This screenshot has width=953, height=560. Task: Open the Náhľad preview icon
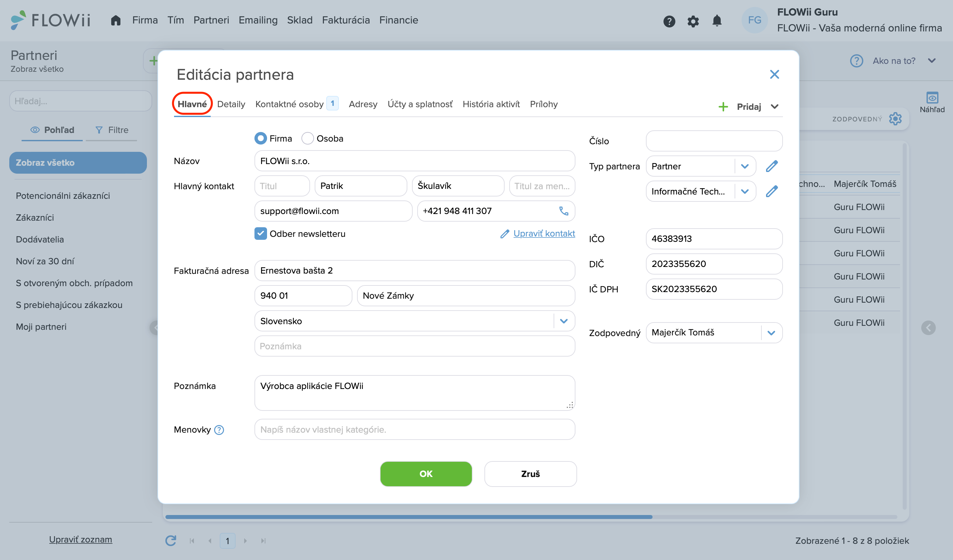point(932,98)
